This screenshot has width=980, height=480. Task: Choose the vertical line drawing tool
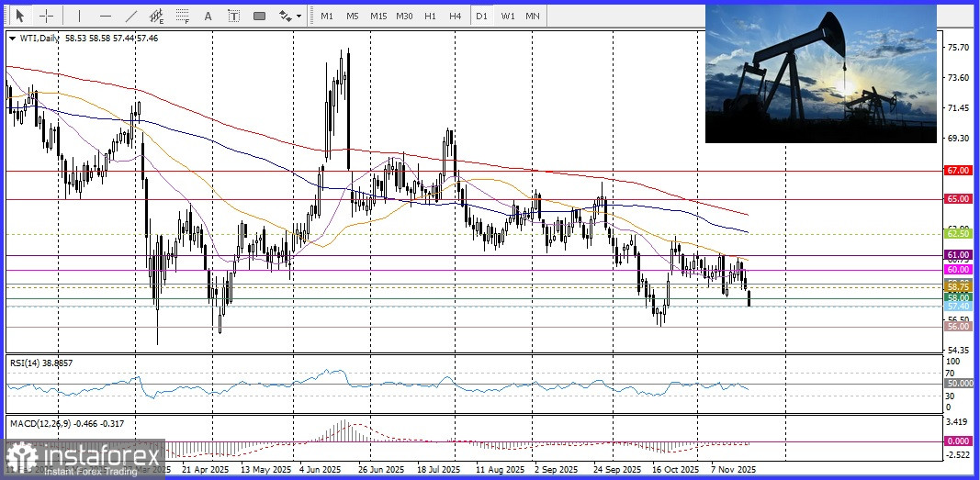(x=79, y=16)
